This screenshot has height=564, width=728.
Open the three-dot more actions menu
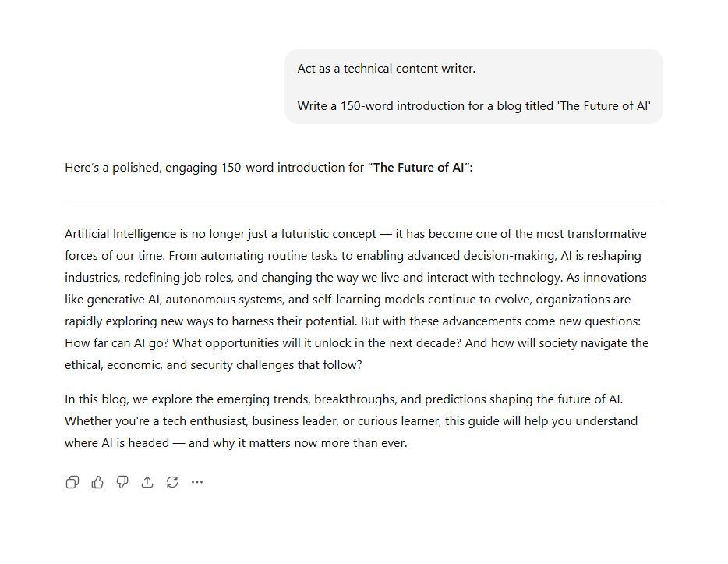tap(197, 482)
